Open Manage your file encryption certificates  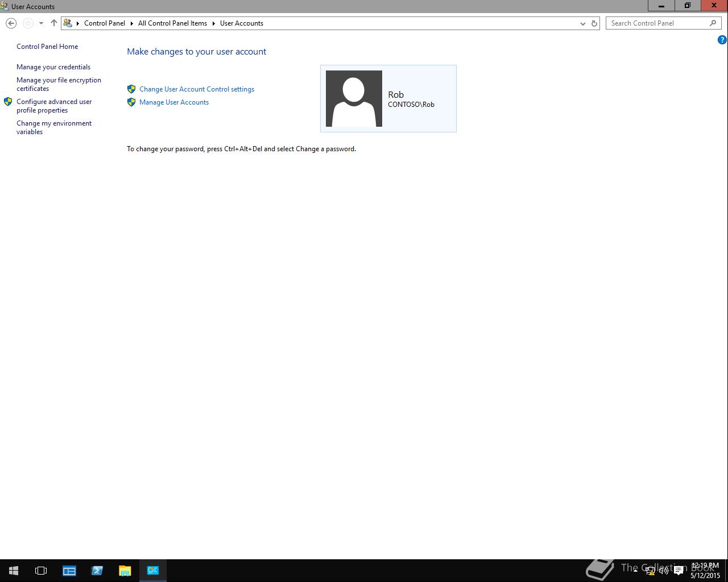[x=59, y=84]
